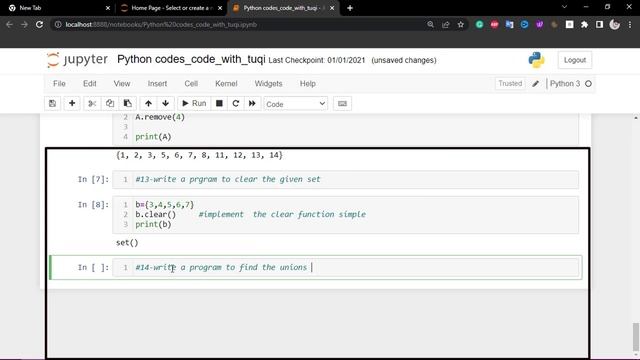Cut selected cells with scissors icon
The height and width of the screenshot is (360, 640).
coord(92,104)
